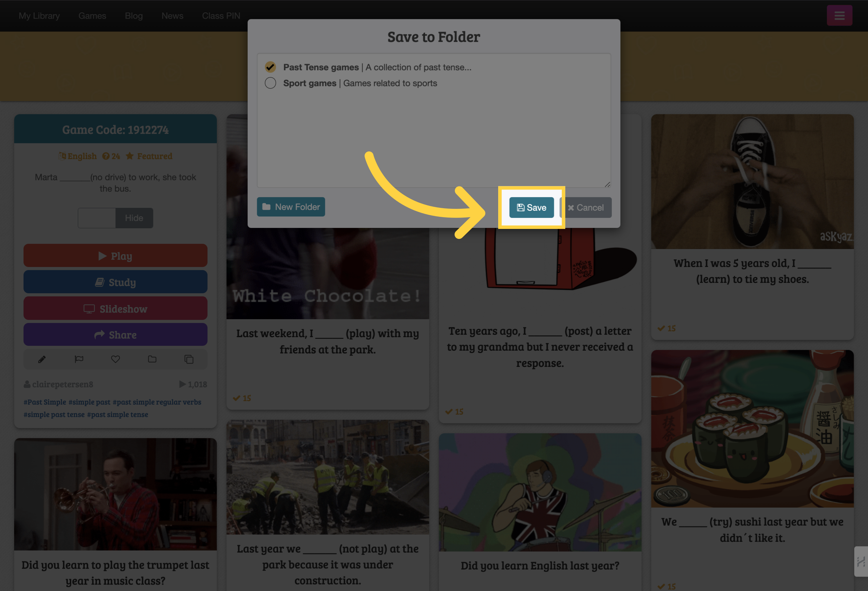Open Blog in the top menu
The width and height of the screenshot is (868, 591).
[x=134, y=16]
